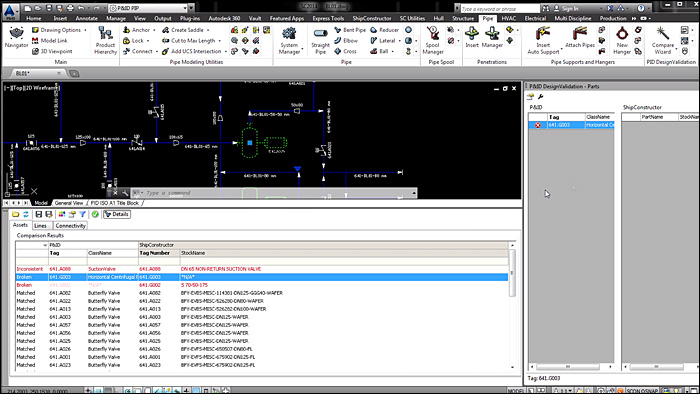Open the ShipConstructor ribbon tab
The image size is (700, 394).
[371, 18]
